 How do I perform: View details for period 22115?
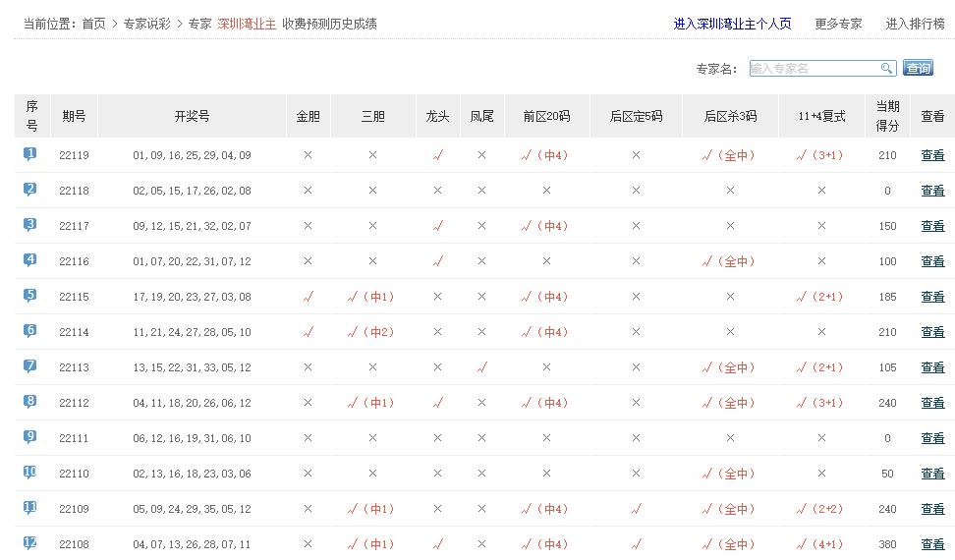point(932,297)
